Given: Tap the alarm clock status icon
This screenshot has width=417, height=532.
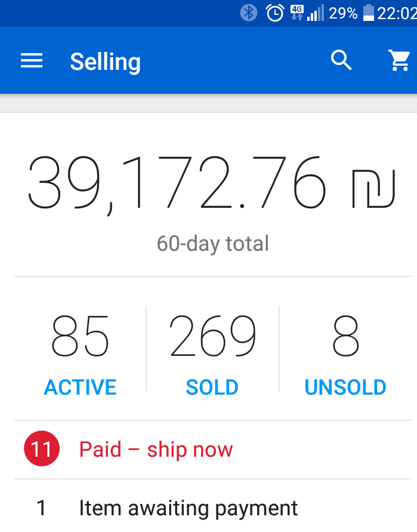Looking at the screenshot, I should [x=274, y=13].
